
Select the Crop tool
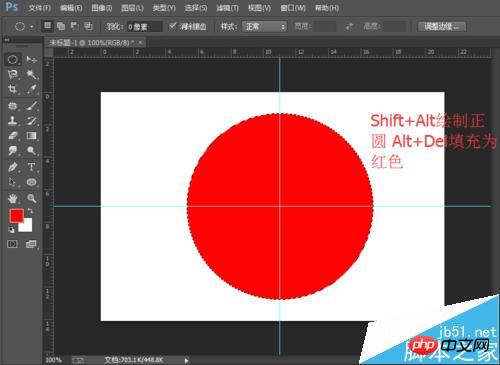(x=13, y=89)
